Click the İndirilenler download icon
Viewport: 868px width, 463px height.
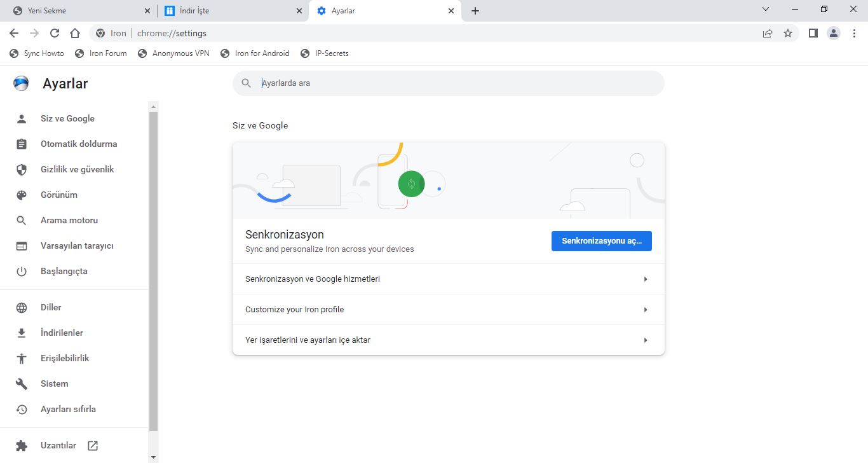pos(22,333)
